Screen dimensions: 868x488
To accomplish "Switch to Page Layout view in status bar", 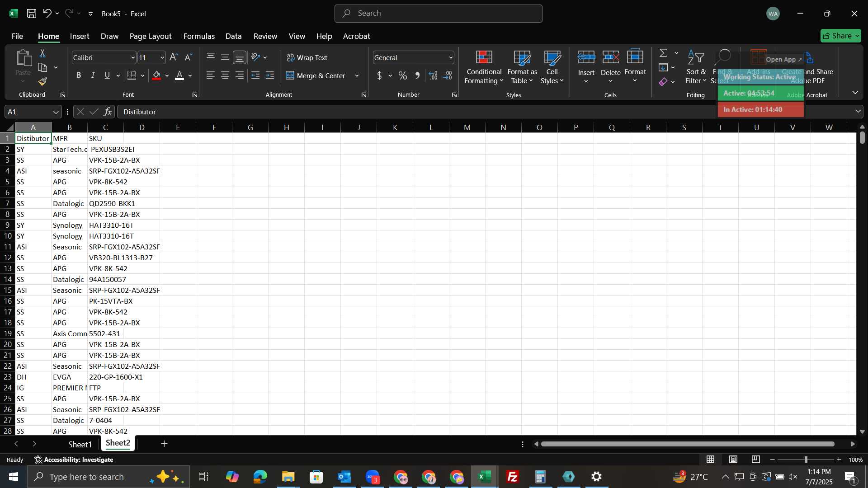I will pyautogui.click(x=733, y=460).
